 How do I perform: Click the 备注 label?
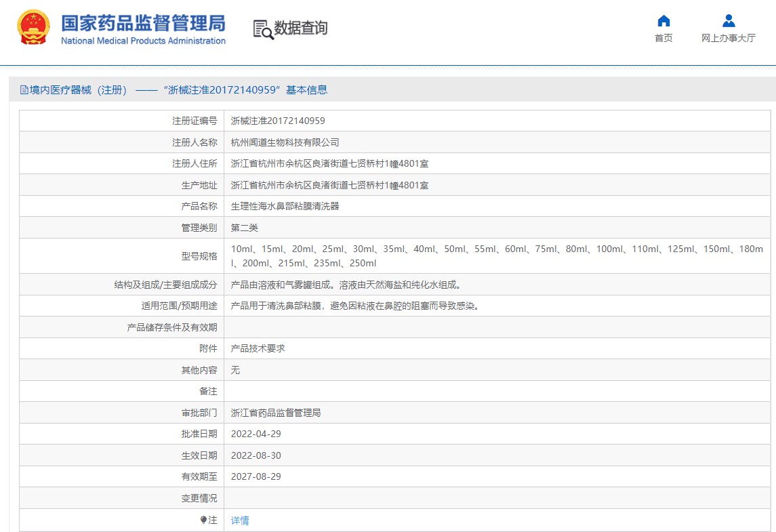click(x=208, y=392)
